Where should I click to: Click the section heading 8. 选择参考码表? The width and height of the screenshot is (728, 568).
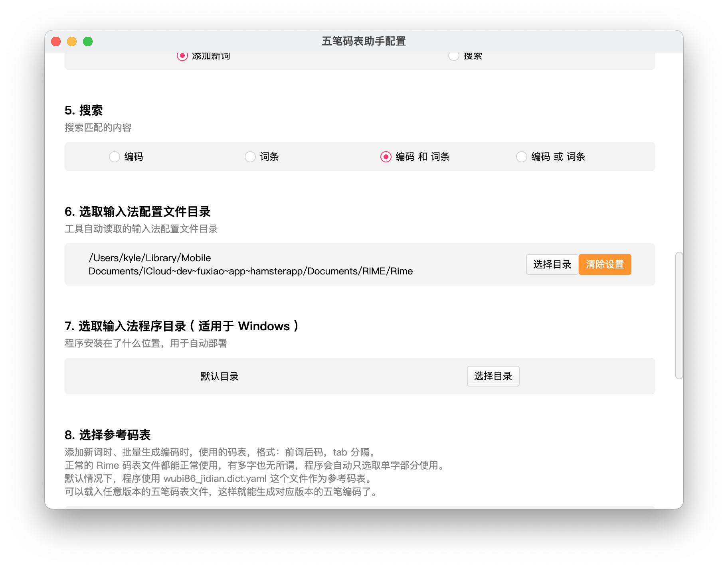[x=108, y=435]
